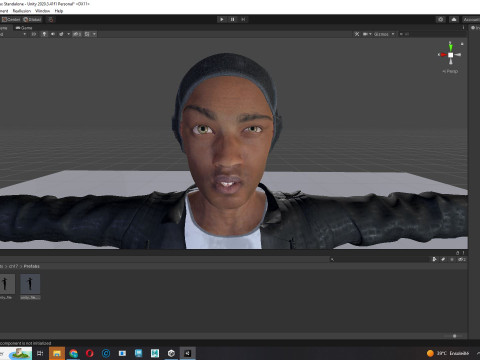Advance one frame with the Step button

pyautogui.click(x=243, y=19)
